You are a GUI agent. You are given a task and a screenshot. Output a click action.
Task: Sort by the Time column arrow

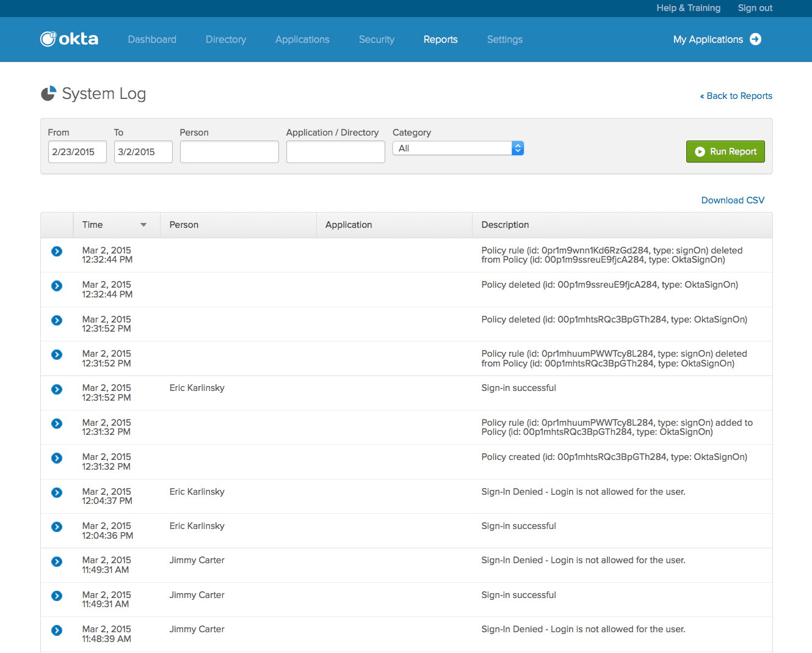tap(143, 225)
